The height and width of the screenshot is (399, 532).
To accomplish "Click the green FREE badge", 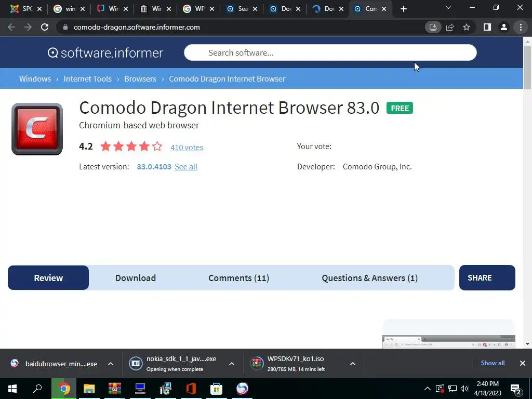I will click(x=400, y=108).
